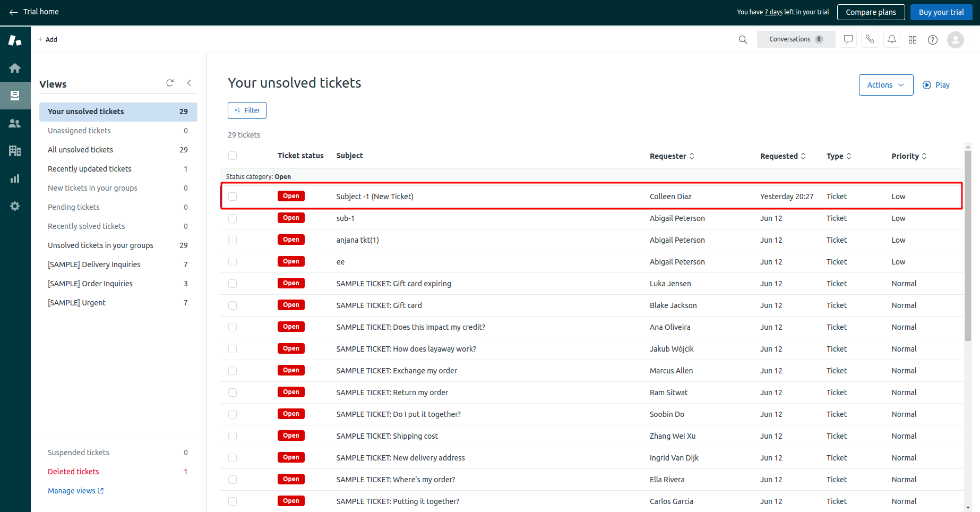The image size is (980, 512).
Task: Click the Filter button
Action: pos(247,110)
